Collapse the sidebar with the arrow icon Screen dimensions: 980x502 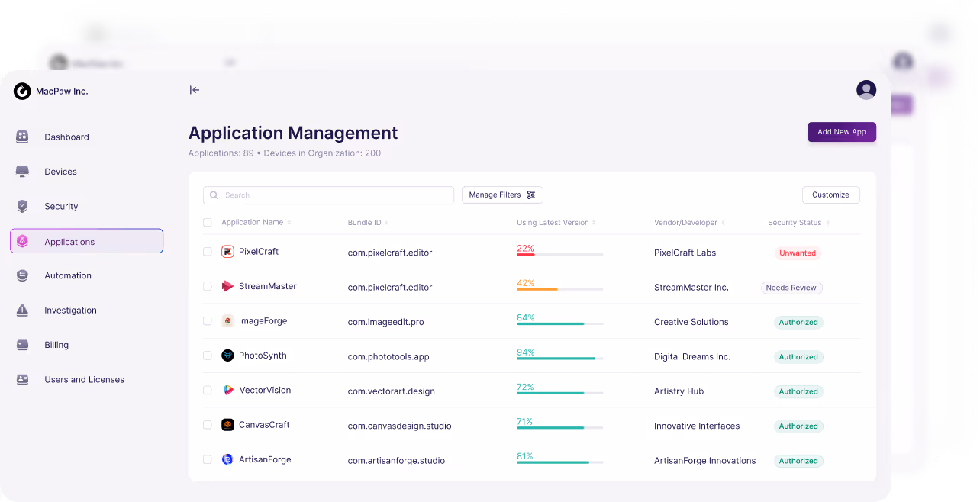pos(195,90)
